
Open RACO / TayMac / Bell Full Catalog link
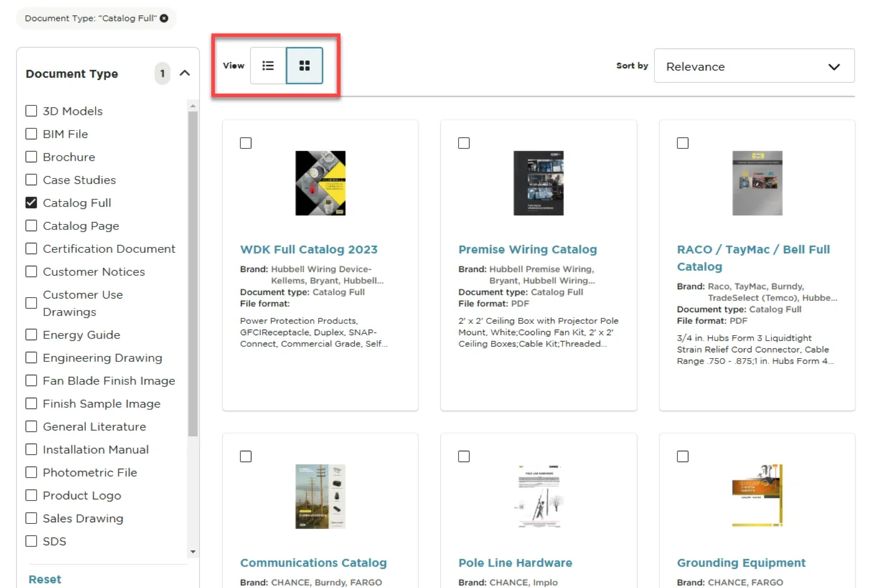tap(753, 258)
